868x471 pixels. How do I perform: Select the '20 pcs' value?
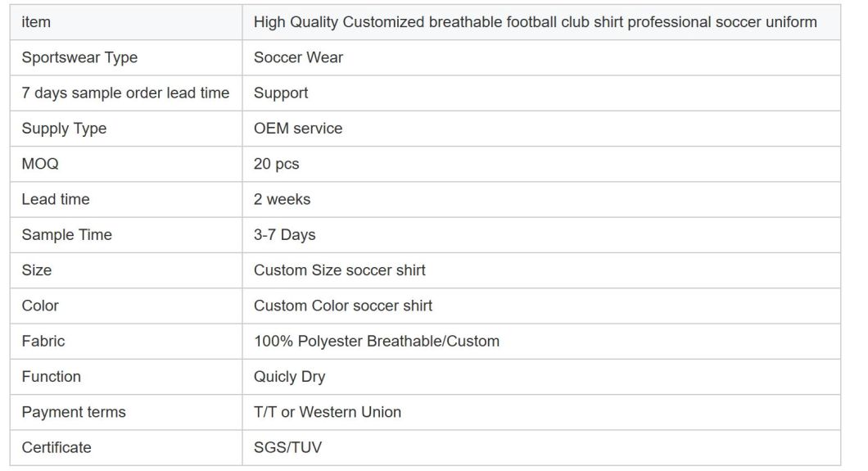click(x=276, y=164)
